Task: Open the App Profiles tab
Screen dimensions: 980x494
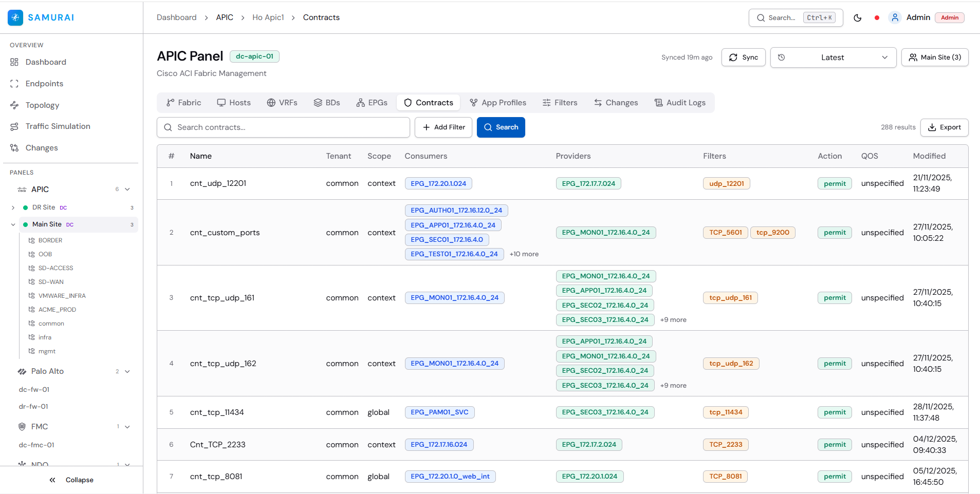Action: pyautogui.click(x=497, y=103)
